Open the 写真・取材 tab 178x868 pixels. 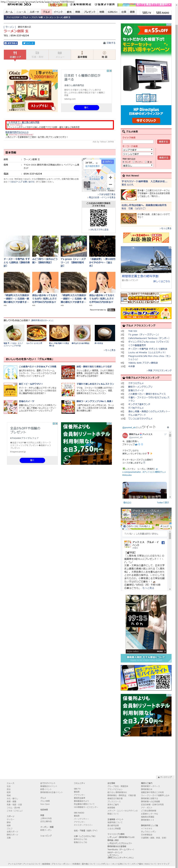[x=37, y=55]
